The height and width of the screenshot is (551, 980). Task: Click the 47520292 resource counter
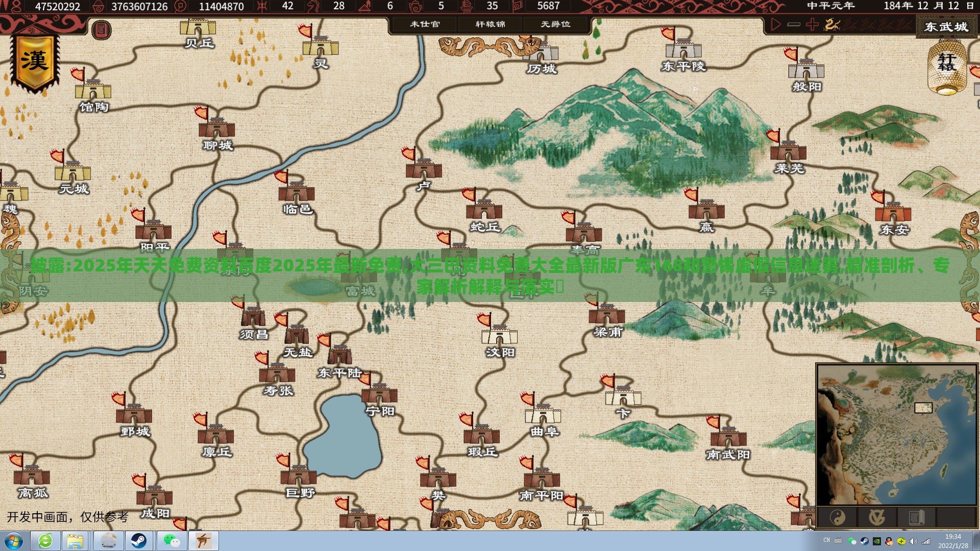click(58, 7)
